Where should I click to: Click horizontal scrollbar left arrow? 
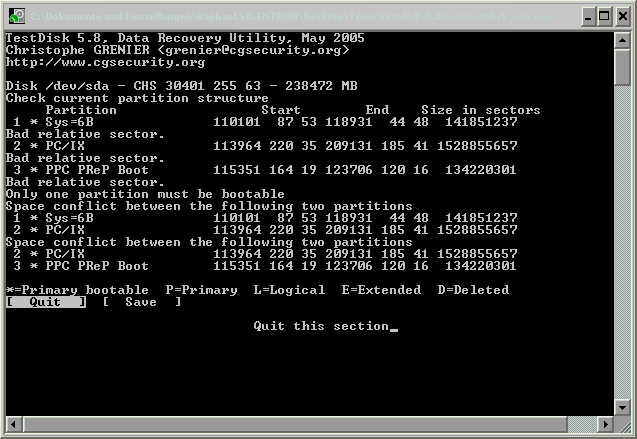pos(13,424)
